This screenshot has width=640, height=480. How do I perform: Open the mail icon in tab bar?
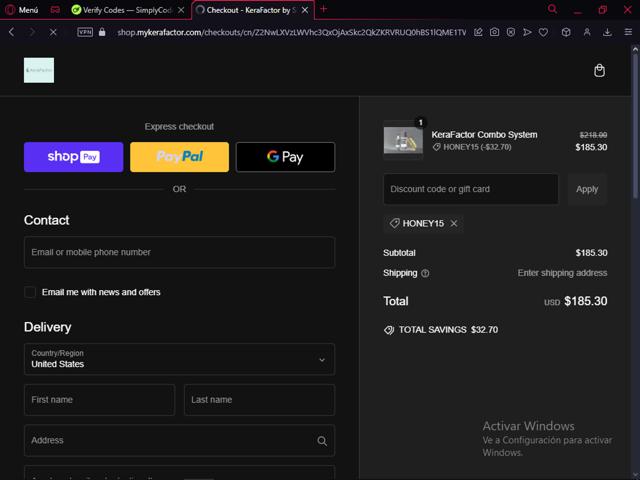pyautogui.click(x=55, y=10)
